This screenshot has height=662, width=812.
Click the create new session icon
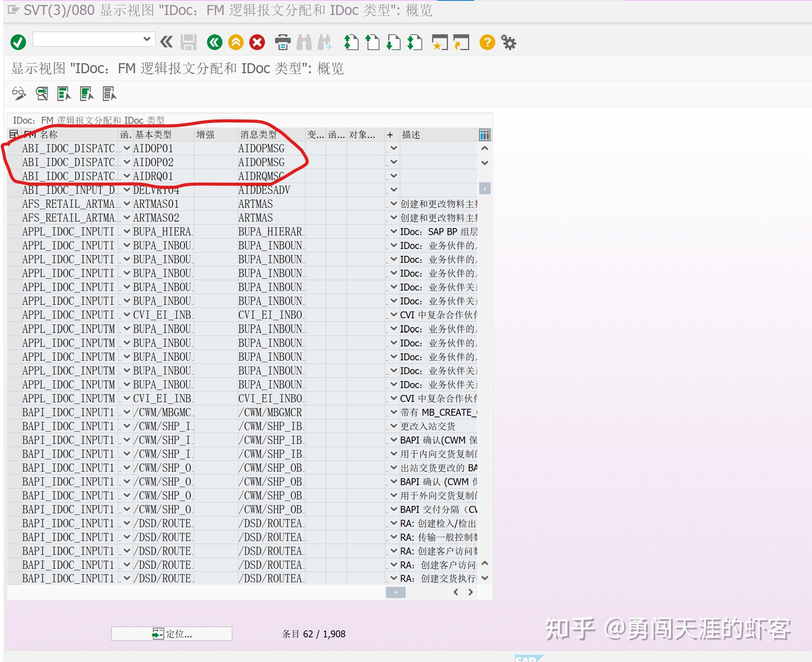point(440,42)
